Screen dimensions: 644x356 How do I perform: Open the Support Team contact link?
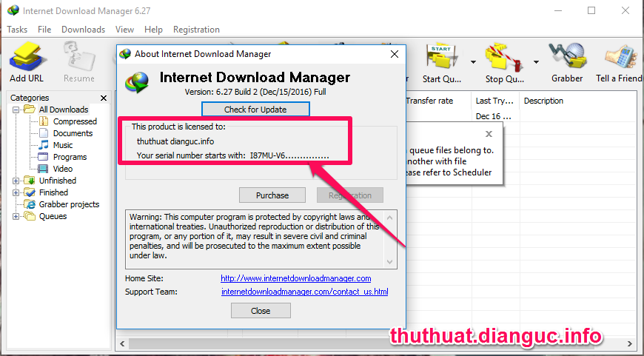305,292
